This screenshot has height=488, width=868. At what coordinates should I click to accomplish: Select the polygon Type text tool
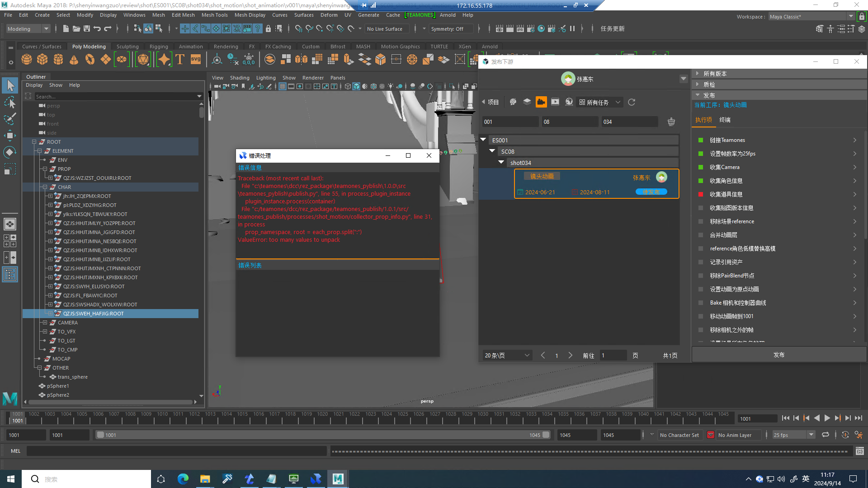(x=180, y=59)
